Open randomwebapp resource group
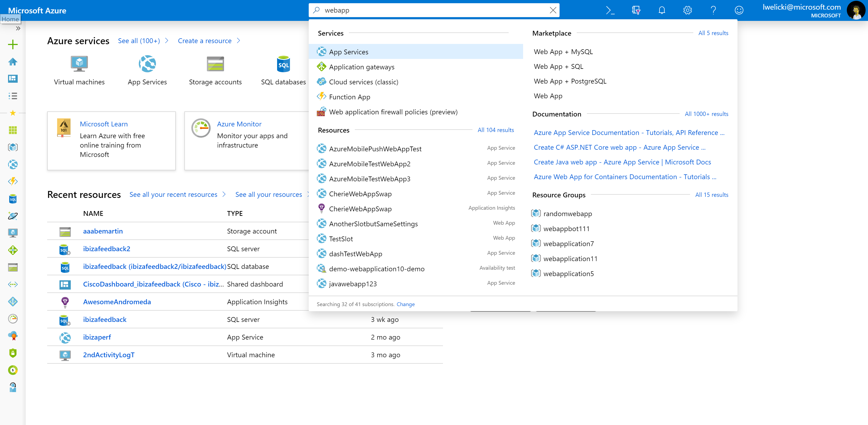Image resolution: width=868 pixels, height=425 pixels. (567, 213)
